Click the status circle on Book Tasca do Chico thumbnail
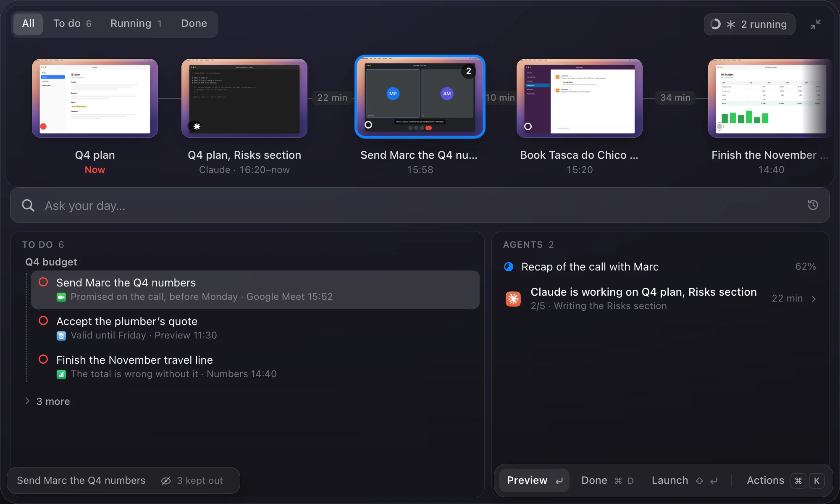Image resolution: width=840 pixels, height=504 pixels. pos(528,126)
